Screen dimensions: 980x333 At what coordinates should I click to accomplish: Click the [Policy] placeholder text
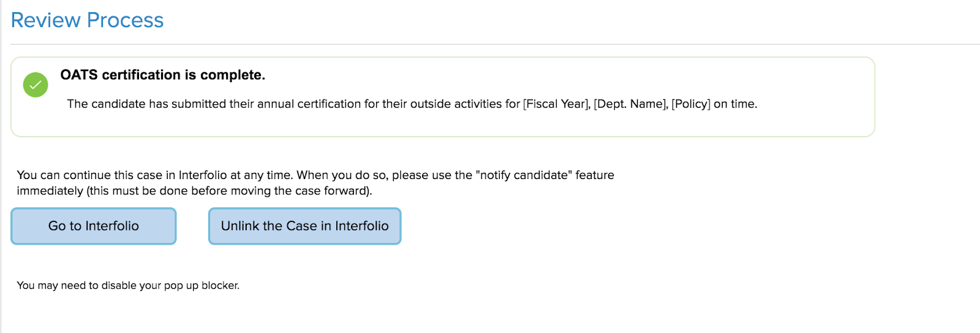click(691, 104)
